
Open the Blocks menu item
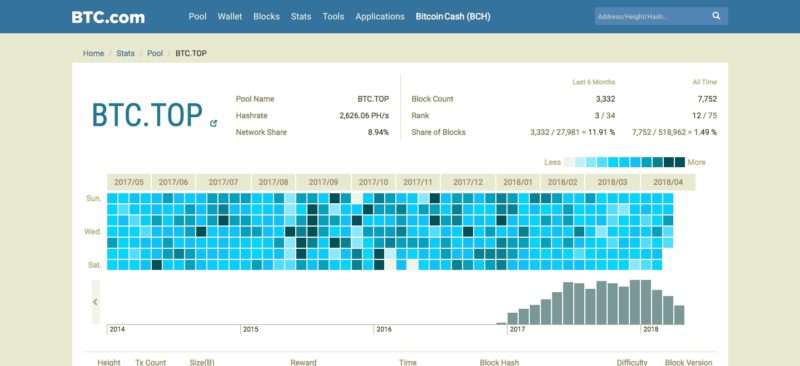266,16
